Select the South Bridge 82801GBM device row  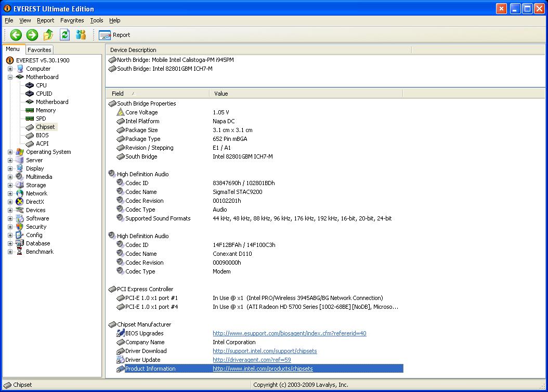[x=161, y=69]
